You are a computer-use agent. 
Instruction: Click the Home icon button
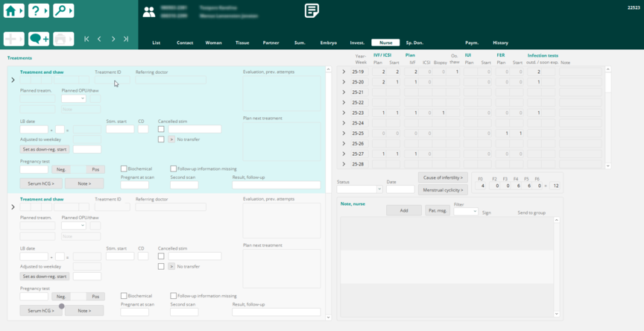[14, 10]
